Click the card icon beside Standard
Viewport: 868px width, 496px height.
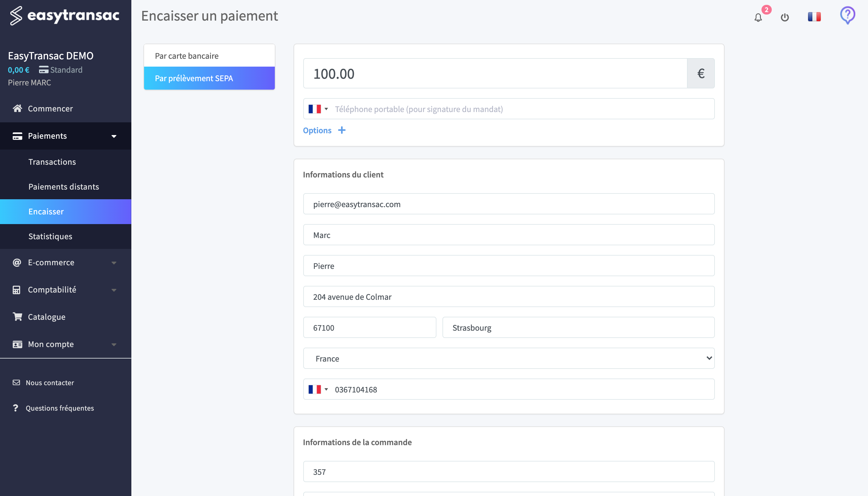click(44, 70)
